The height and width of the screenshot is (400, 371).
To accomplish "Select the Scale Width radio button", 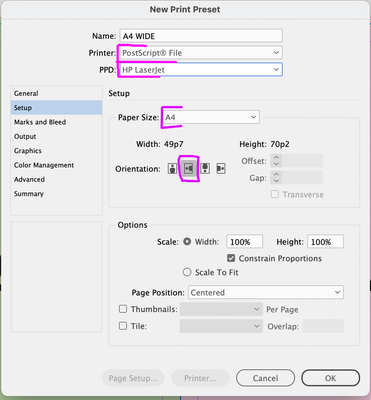I will [x=187, y=241].
